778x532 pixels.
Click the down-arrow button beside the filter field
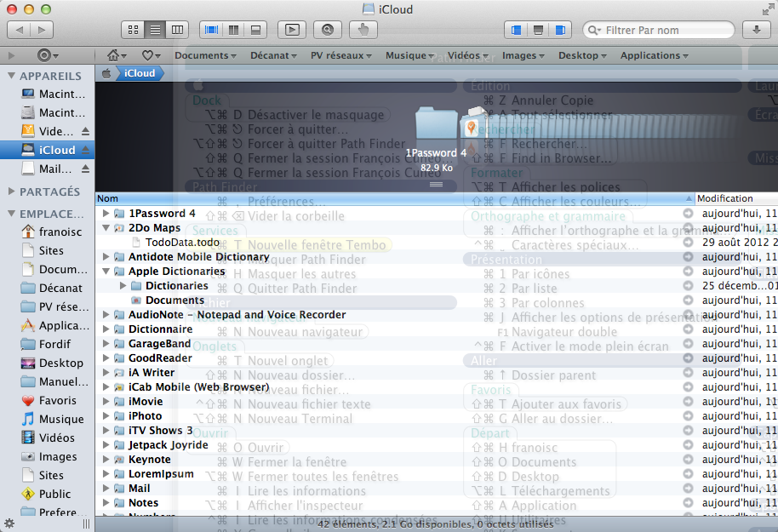click(756, 31)
